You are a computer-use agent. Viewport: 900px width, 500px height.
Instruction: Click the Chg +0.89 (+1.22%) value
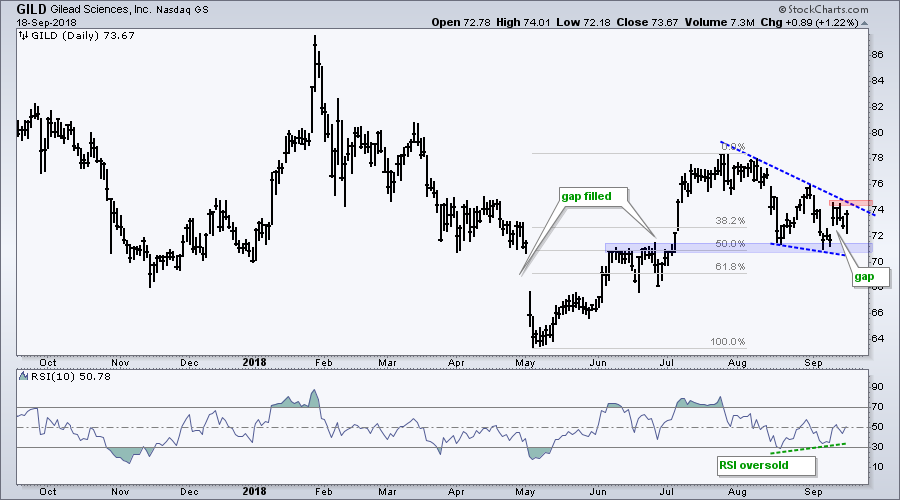(809, 23)
